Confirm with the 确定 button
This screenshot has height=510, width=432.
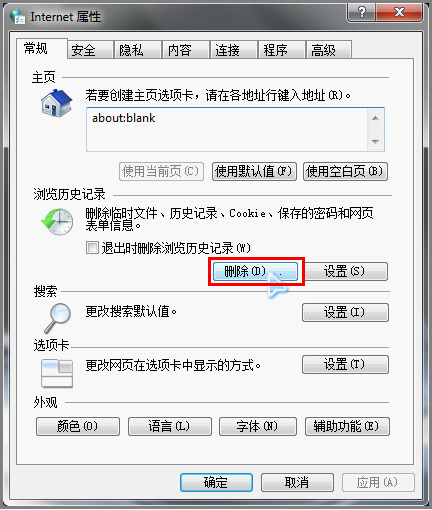[x=216, y=482]
